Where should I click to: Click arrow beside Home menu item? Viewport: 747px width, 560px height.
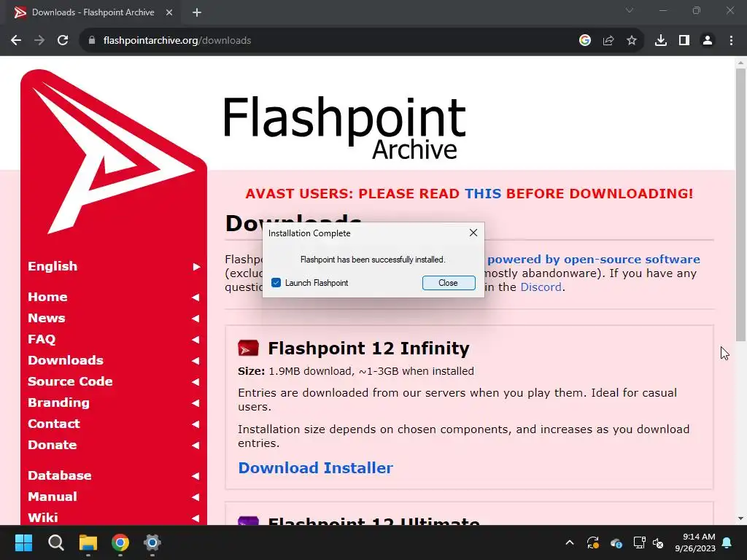(196, 297)
